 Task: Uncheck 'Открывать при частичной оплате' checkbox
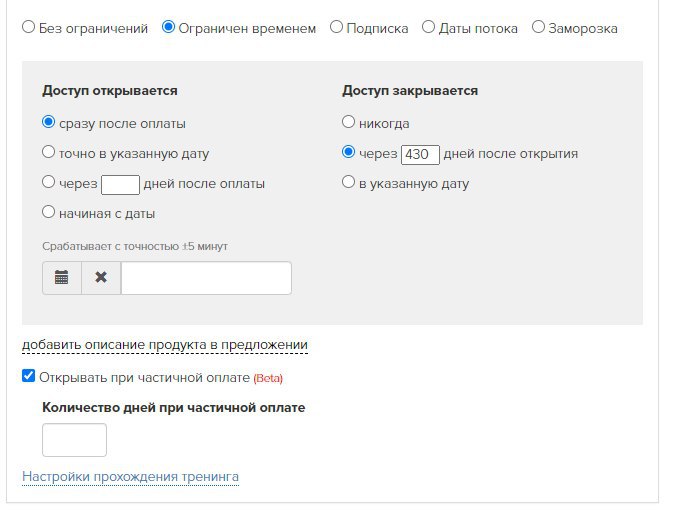pos(28,376)
